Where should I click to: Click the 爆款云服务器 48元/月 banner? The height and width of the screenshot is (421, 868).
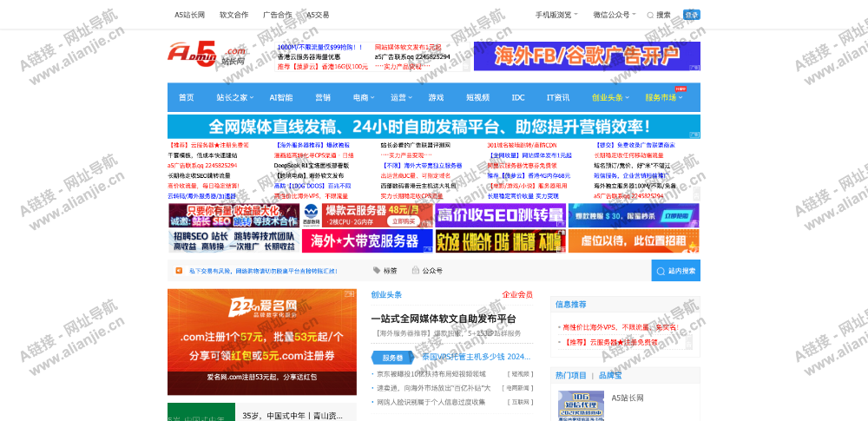click(367, 215)
